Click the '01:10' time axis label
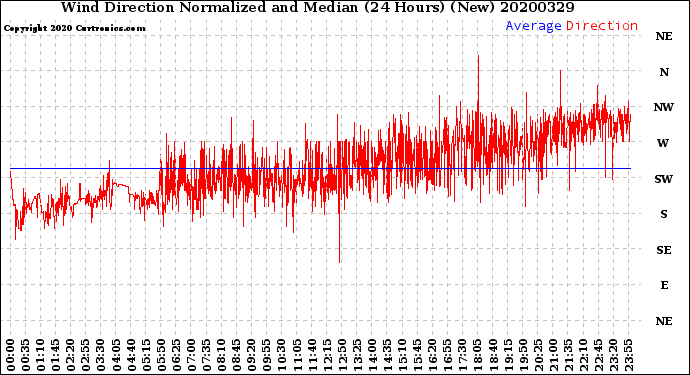This screenshot has width=690, height=375. tap(40, 355)
